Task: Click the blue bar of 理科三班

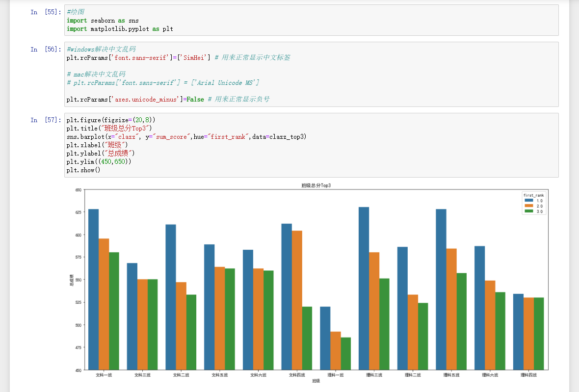Action: [x=364, y=288]
